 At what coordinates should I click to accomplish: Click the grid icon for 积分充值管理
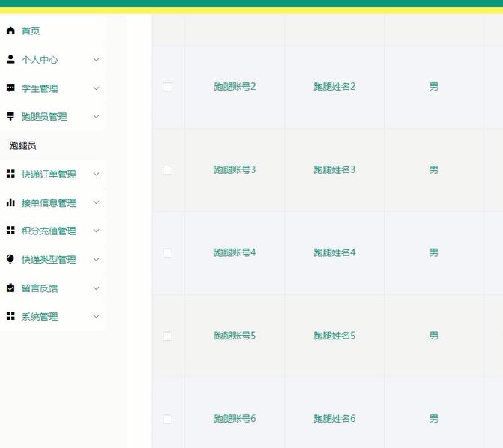pos(10,231)
